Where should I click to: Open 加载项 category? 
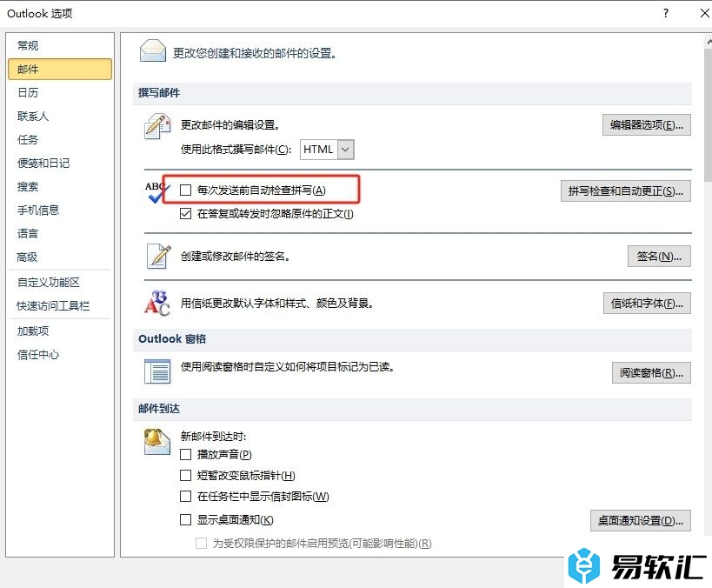coord(59,331)
